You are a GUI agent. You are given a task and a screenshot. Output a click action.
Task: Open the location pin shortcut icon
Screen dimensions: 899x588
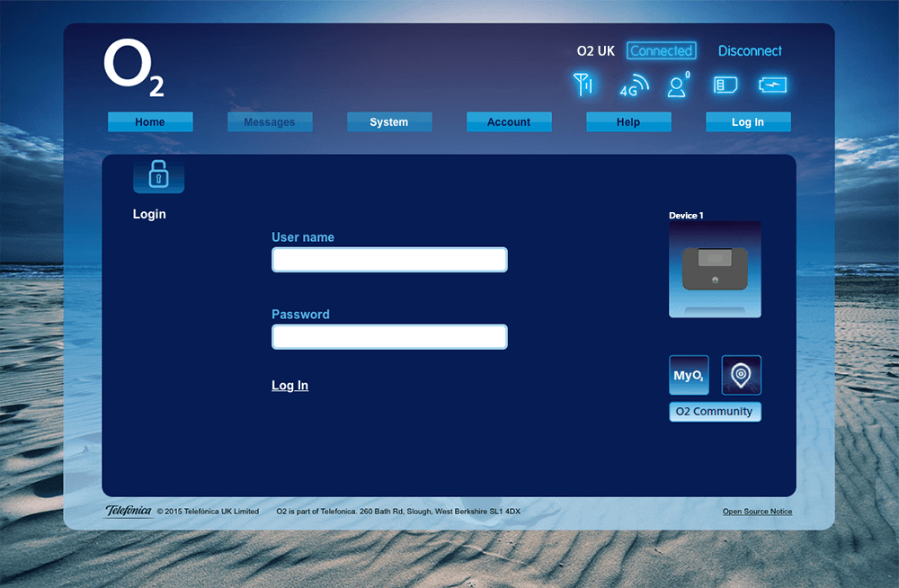741,375
